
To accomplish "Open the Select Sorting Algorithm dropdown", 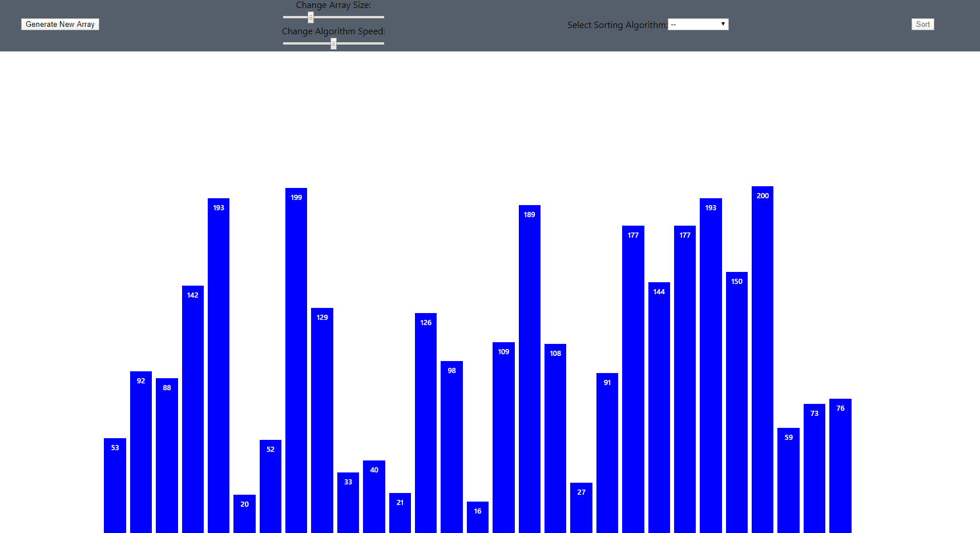I will [698, 24].
